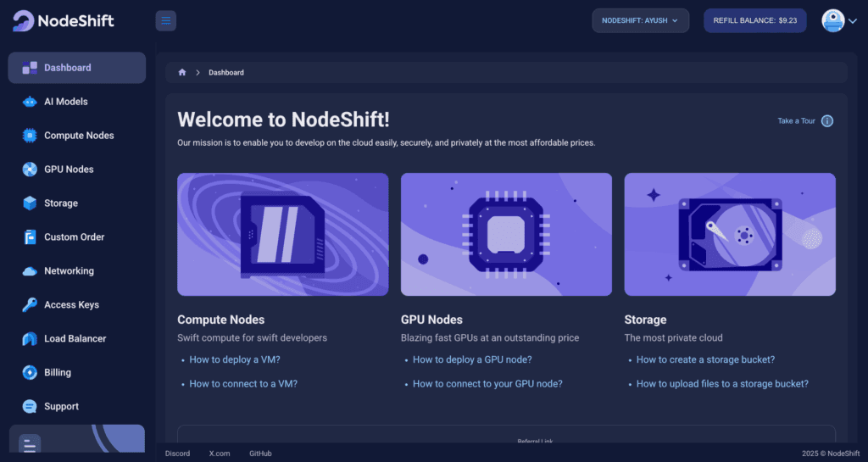Click the NodeShift logo

click(63, 21)
